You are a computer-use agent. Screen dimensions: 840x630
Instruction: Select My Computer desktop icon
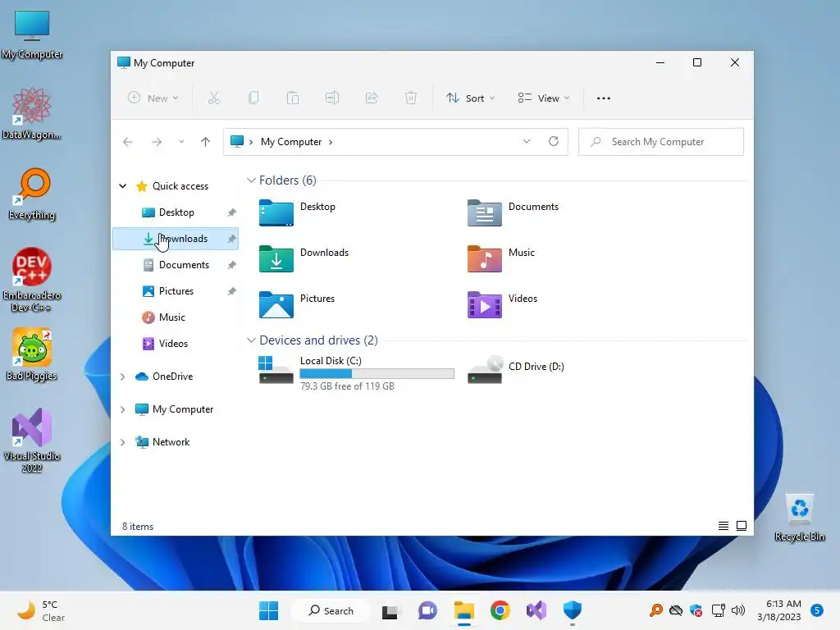pos(32,34)
